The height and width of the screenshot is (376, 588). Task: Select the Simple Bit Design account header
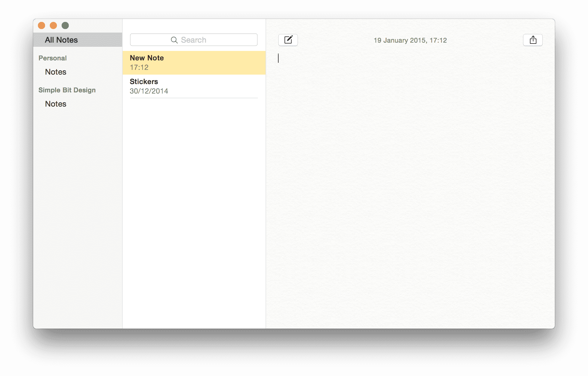click(x=67, y=90)
